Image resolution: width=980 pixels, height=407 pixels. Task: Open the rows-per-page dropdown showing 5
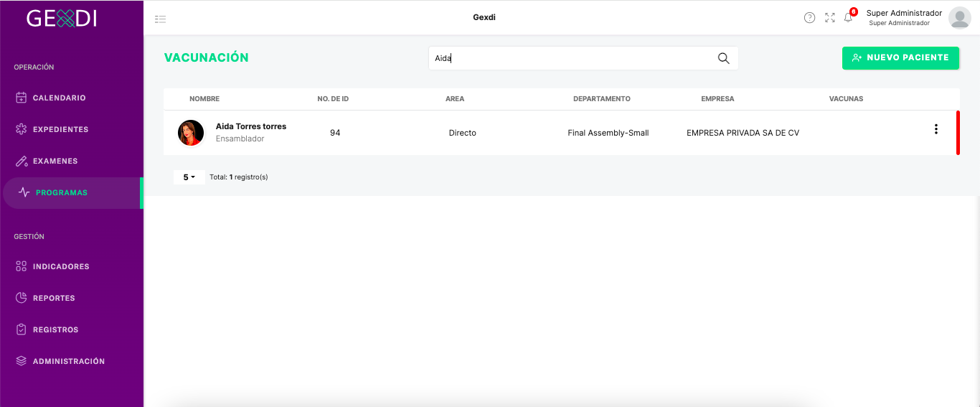click(189, 177)
